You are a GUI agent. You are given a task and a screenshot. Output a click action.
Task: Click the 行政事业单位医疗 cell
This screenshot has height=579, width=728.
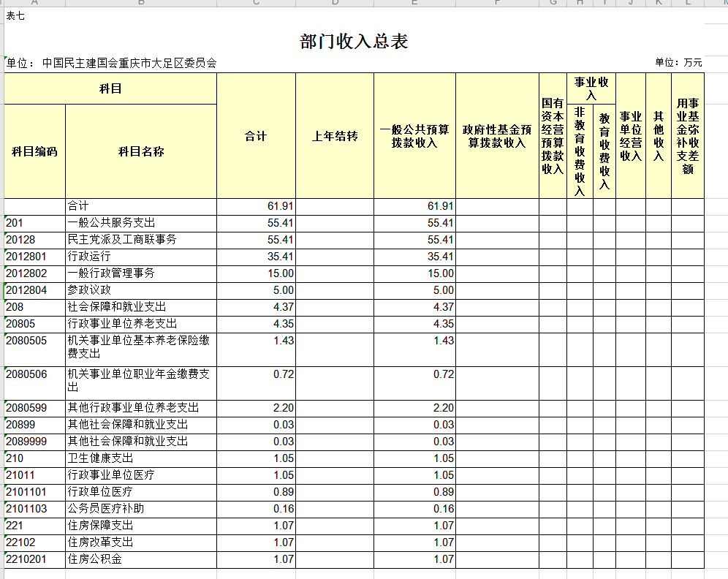[141, 475]
